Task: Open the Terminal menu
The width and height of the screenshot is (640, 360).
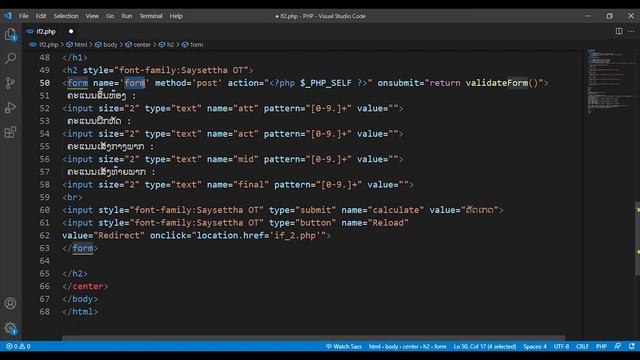Action: click(151, 16)
